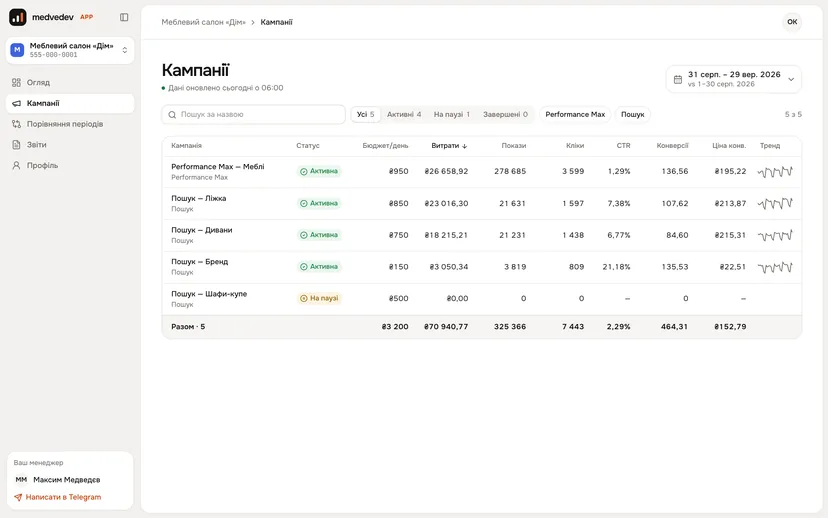Click the Витрати sort arrow icon

[x=465, y=146]
